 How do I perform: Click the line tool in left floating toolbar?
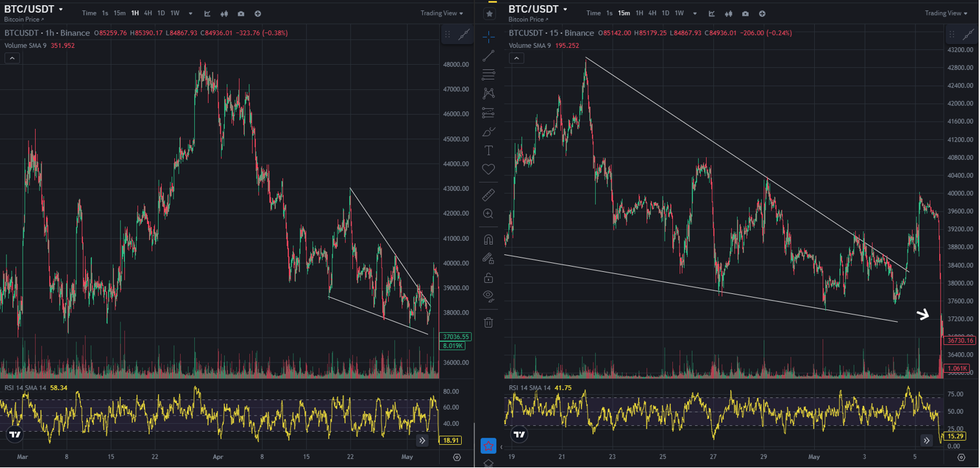[x=464, y=35]
